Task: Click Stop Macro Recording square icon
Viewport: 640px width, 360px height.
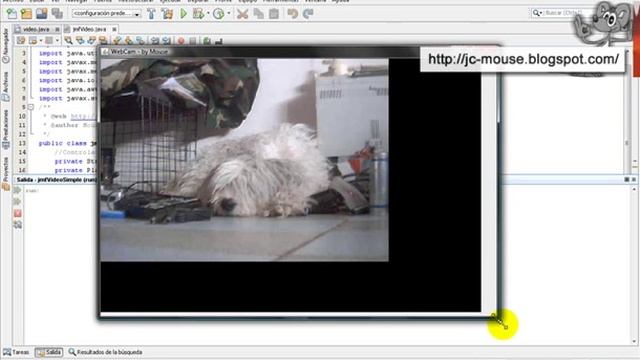Action: pos(193,40)
